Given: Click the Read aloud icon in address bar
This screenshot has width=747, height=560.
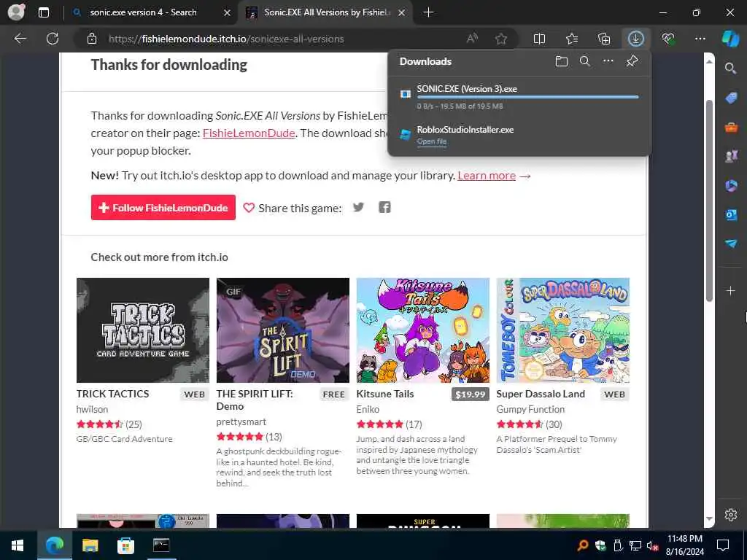Looking at the screenshot, I should tap(472, 39).
